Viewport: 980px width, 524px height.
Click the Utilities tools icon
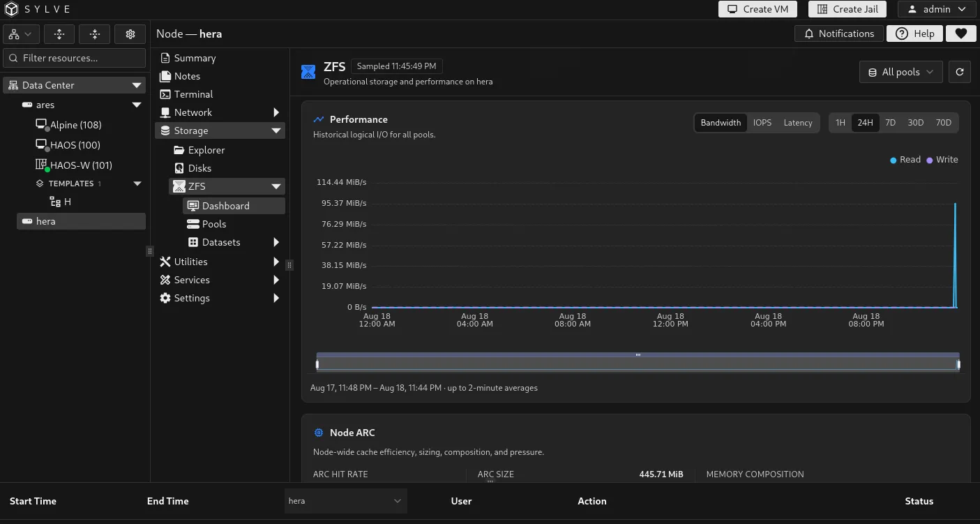click(x=165, y=262)
